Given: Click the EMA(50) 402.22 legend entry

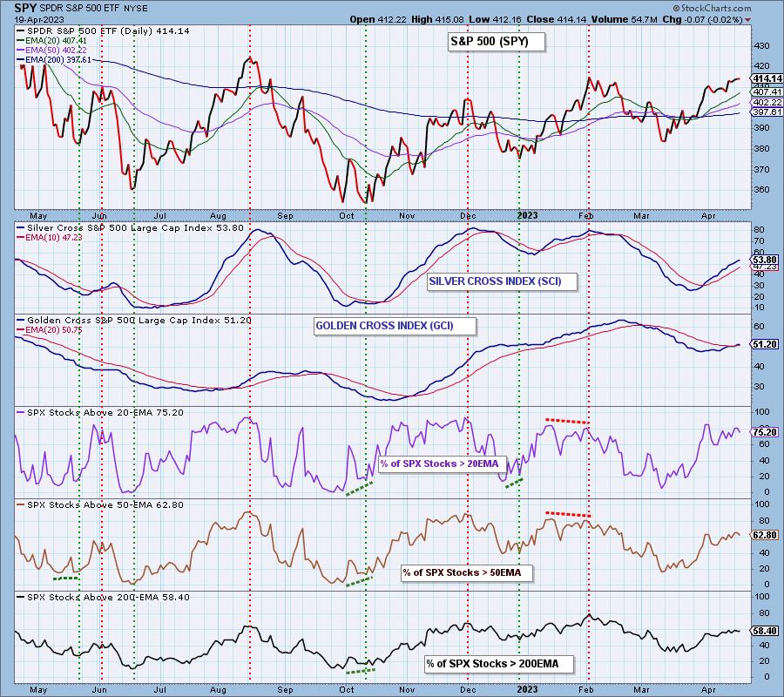Looking at the screenshot, I should pos(52,50).
